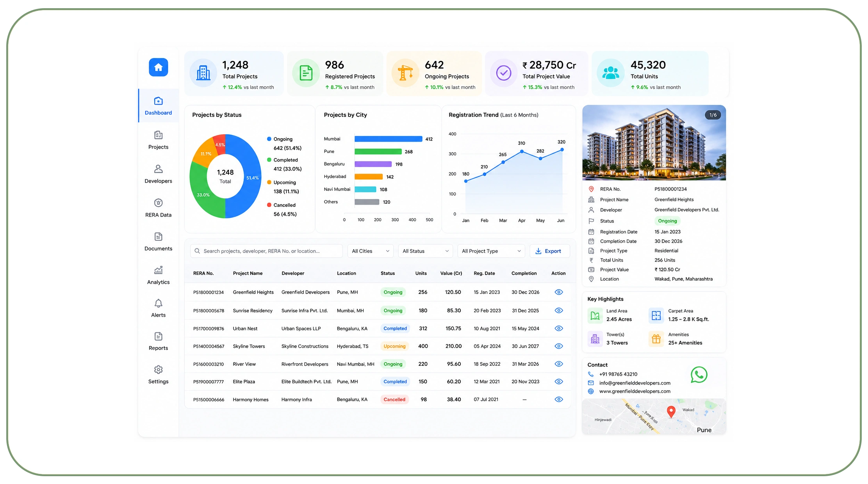
Task: Open Reports in the sidebar
Action: 158,342
